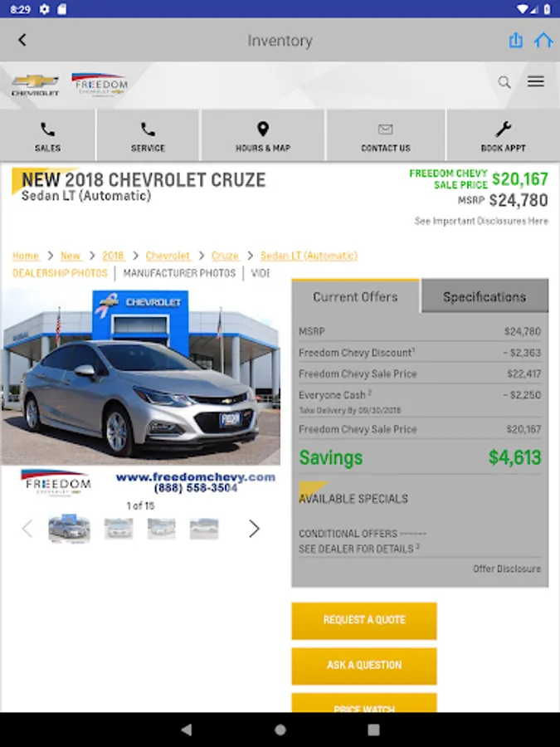Call Sales via phone icon

pos(47,129)
